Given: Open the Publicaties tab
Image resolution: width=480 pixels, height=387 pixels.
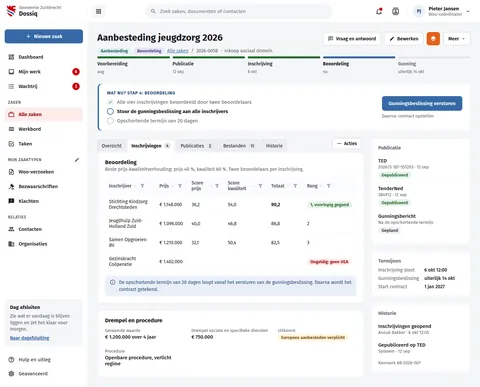Looking at the screenshot, I should (x=196, y=146).
